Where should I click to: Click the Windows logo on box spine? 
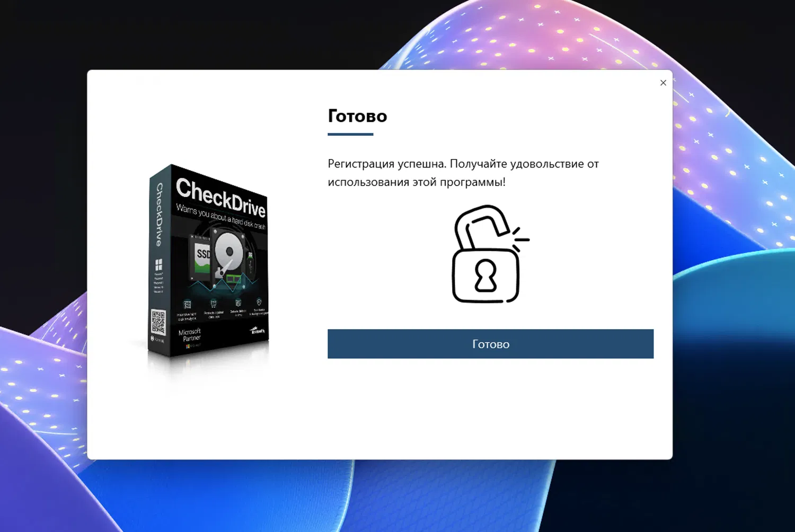pyautogui.click(x=158, y=264)
